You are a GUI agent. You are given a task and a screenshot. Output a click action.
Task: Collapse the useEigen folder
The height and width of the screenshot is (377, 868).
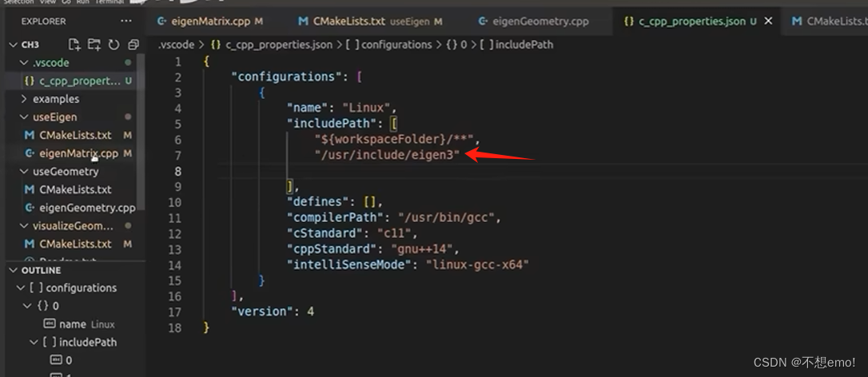coord(24,117)
